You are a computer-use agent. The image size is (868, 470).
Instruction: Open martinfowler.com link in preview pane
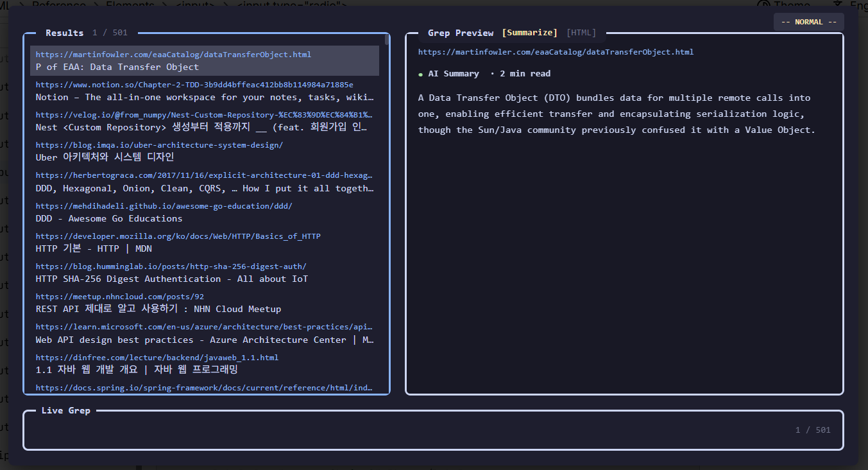click(x=556, y=52)
